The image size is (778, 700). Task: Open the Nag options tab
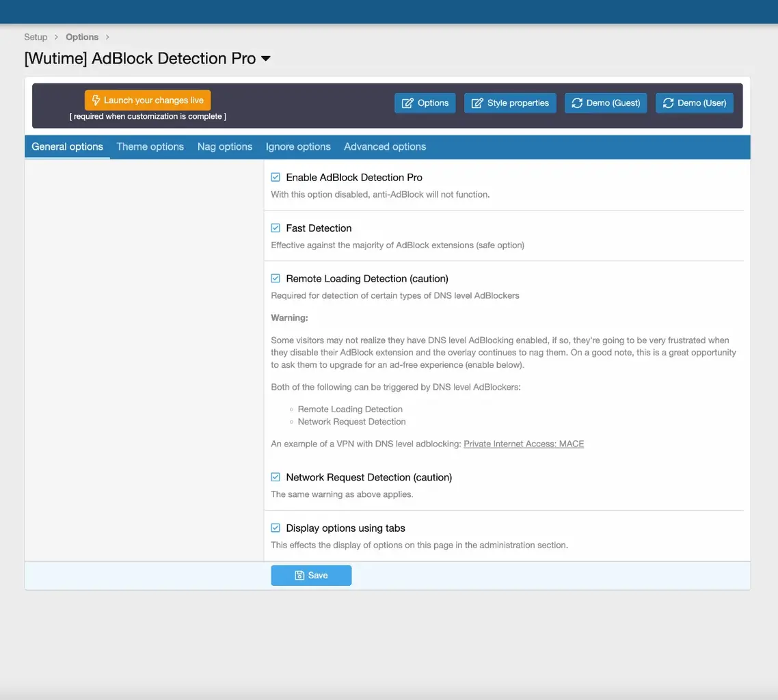pyautogui.click(x=224, y=146)
